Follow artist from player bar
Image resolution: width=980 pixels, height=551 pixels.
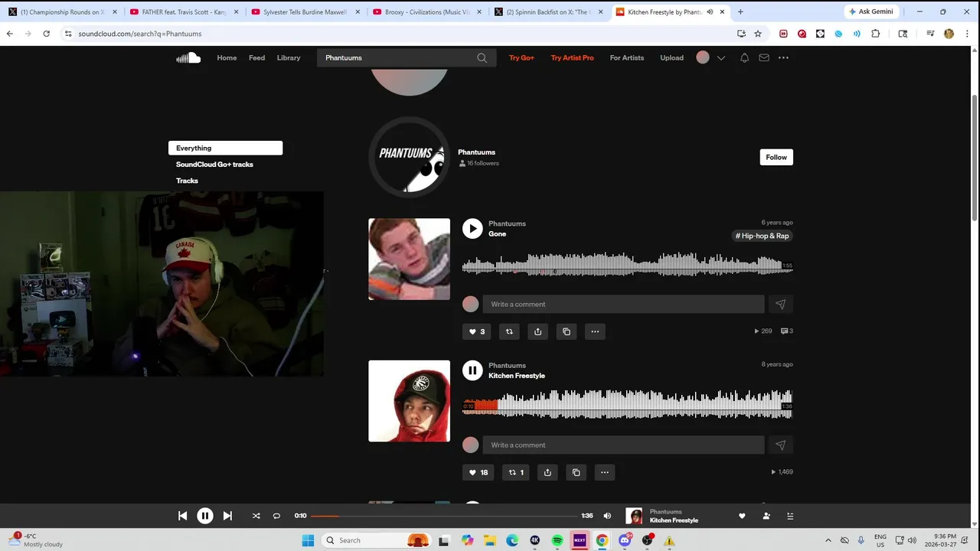[x=766, y=516]
